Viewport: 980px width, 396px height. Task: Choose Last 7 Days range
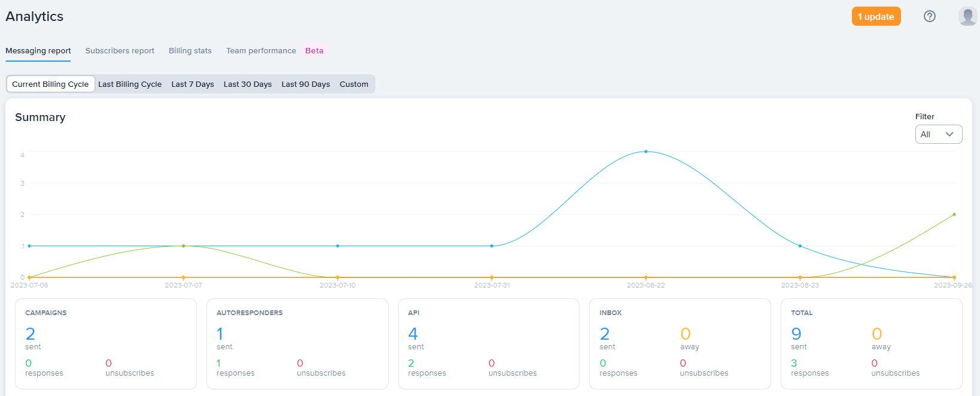click(192, 84)
